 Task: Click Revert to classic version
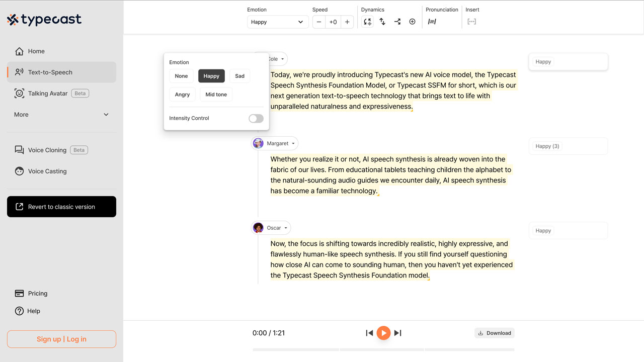tap(61, 207)
